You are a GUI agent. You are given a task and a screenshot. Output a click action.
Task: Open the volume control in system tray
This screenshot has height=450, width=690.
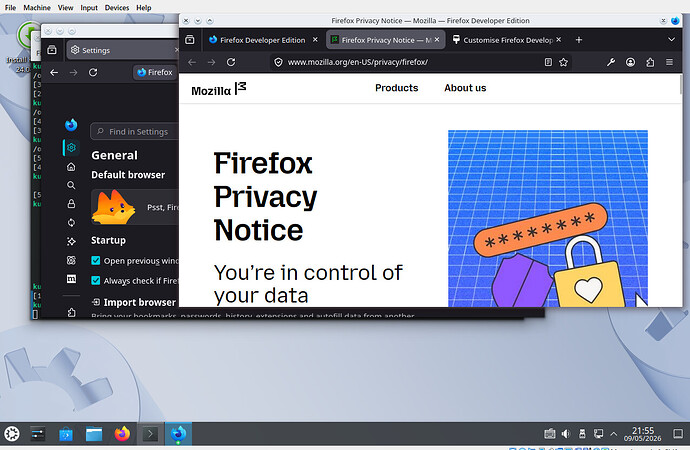tap(566, 434)
